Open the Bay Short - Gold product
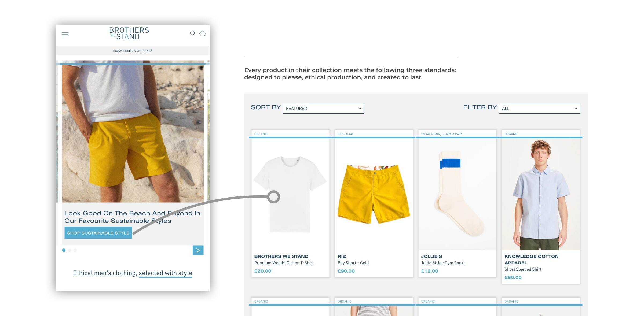Viewport: 644px width, 316px height. click(x=353, y=263)
